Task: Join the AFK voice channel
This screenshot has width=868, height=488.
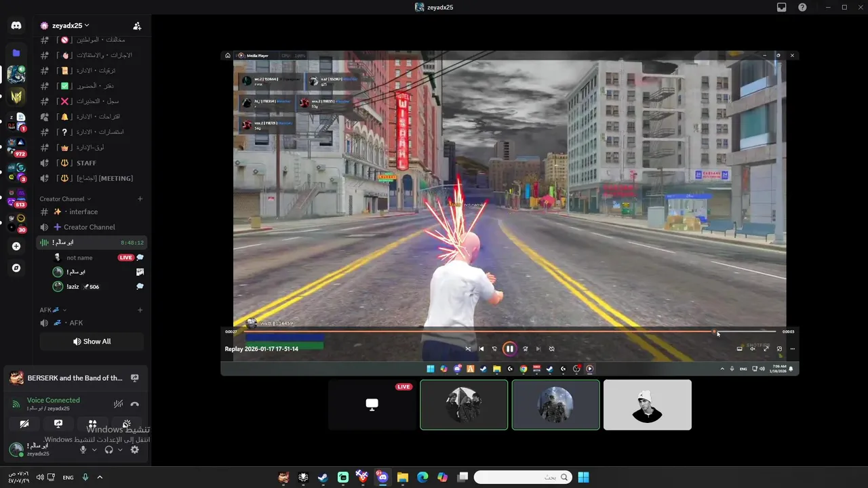Action: [91, 323]
